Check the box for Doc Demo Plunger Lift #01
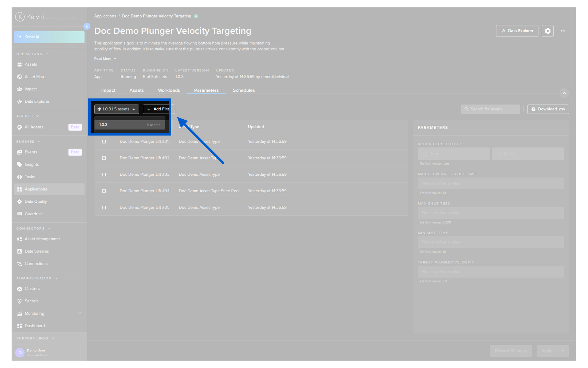The height and width of the screenshot is (368, 588). click(x=104, y=142)
